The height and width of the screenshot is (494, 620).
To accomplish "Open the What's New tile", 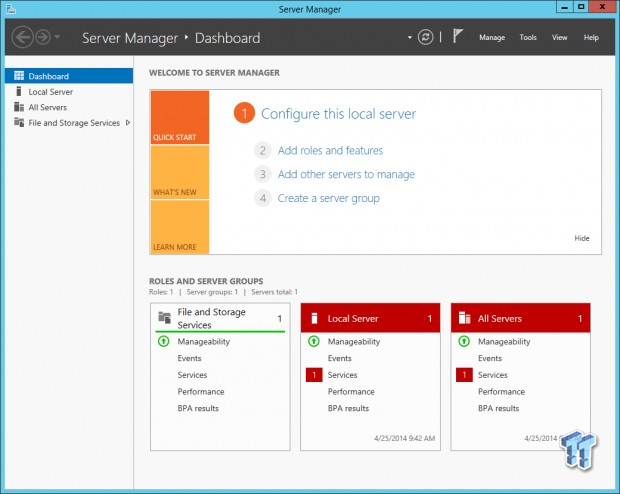I will pyautogui.click(x=180, y=172).
